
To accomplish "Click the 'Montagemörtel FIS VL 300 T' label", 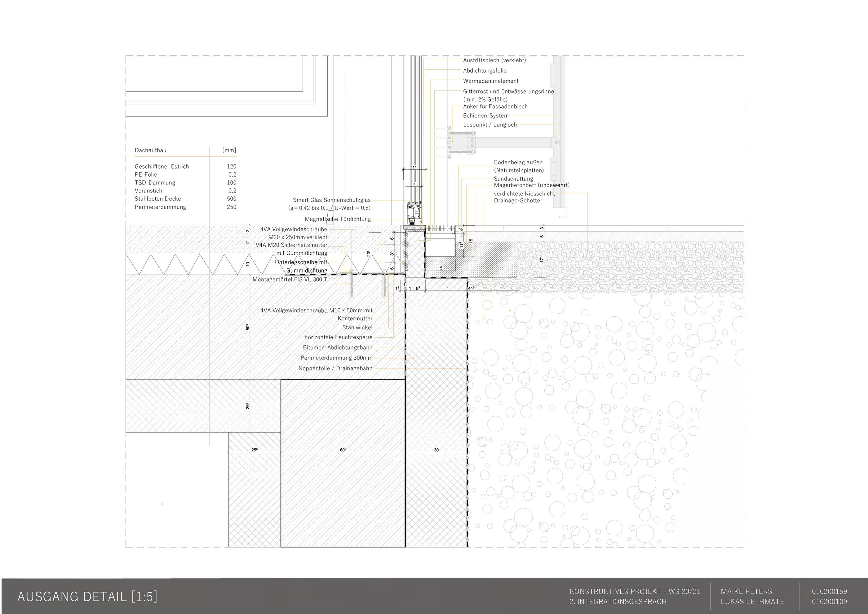I will (290, 279).
